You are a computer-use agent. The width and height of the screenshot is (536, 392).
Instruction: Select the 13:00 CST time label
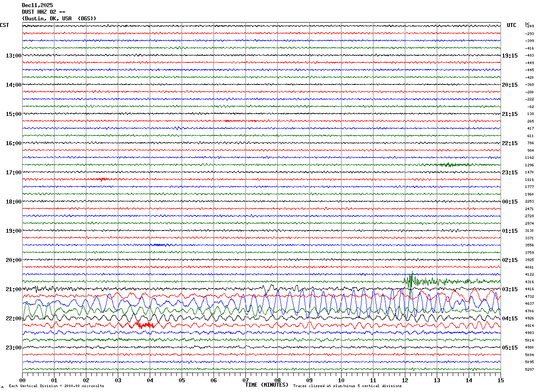13,56
